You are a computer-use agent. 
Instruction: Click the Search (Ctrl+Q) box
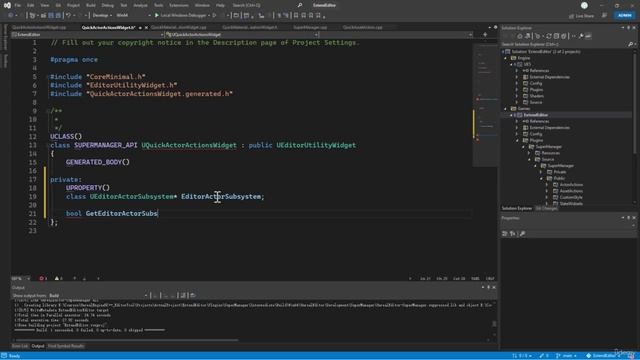point(267,5)
